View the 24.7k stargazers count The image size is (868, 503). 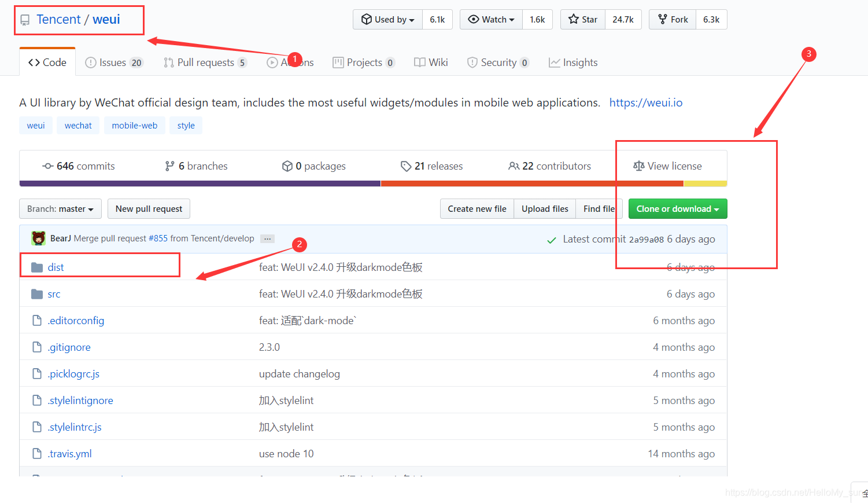pyautogui.click(x=623, y=19)
